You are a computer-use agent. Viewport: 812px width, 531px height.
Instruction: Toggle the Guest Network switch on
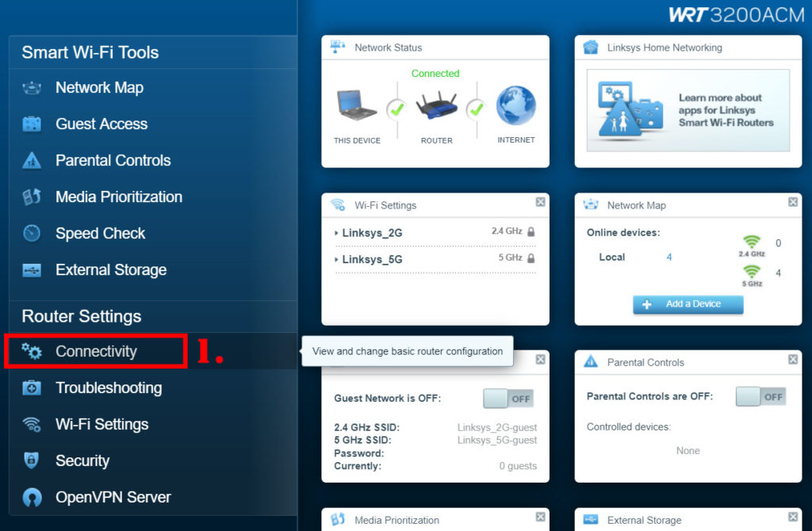(508, 399)
